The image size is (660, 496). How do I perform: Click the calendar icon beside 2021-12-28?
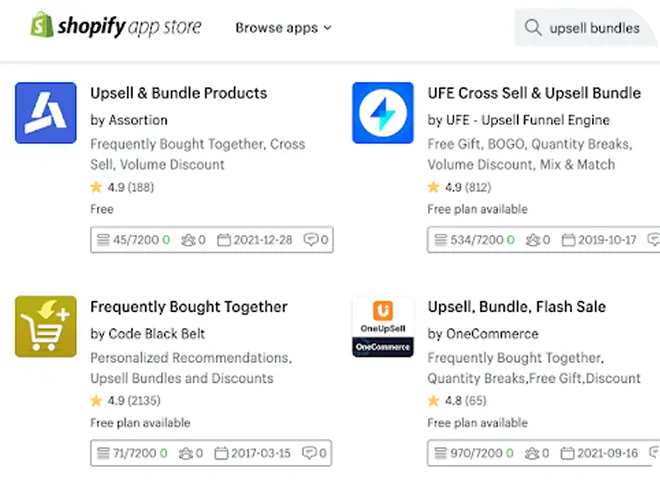pos(224,240)
